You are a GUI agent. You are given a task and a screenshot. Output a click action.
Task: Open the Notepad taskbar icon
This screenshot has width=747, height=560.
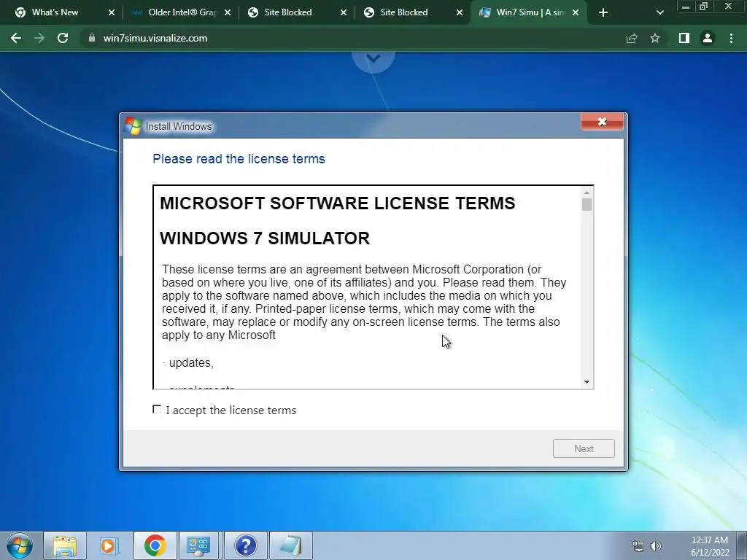pos(291,545)
